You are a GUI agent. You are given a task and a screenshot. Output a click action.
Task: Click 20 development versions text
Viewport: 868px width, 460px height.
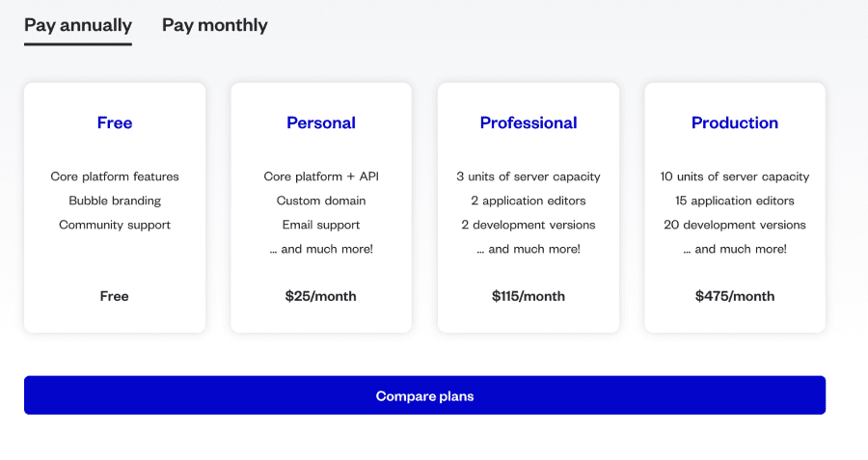point(735,225)
